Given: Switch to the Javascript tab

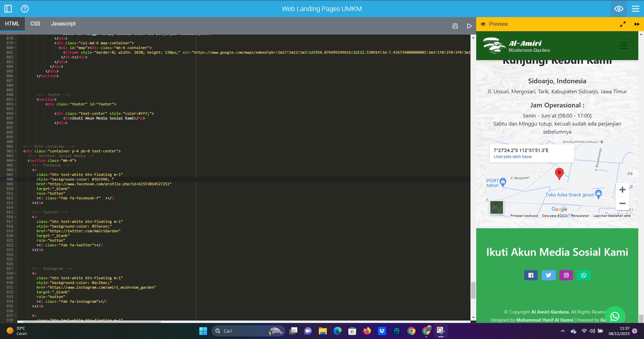Looking at the screenshot, I should [63, 24].
